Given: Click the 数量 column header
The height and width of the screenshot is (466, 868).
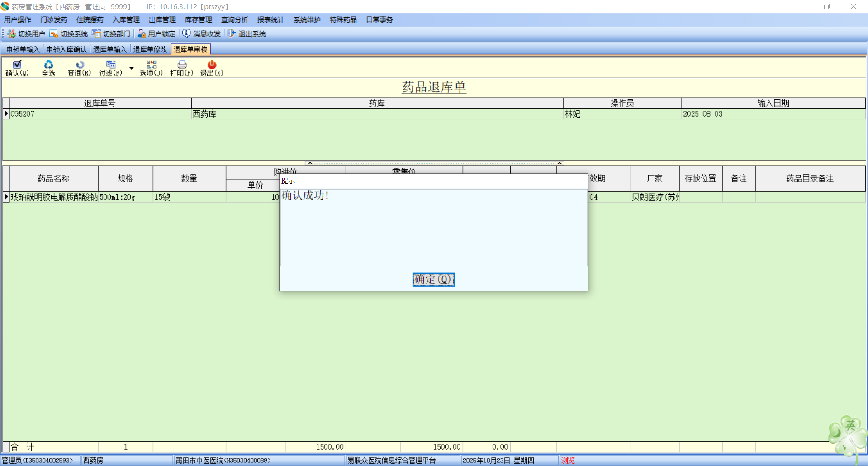Looking at the screenshot, I should (x=189, y=178).
